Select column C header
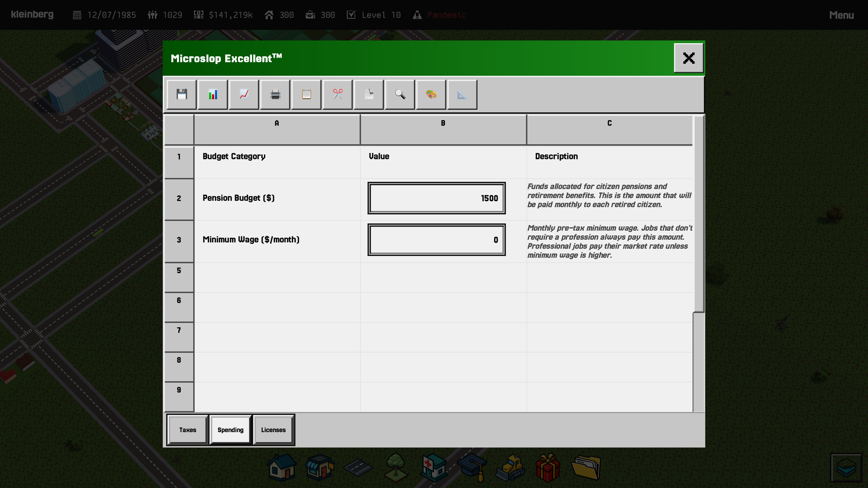Viewport: 868px width, 488px height. 610,130
